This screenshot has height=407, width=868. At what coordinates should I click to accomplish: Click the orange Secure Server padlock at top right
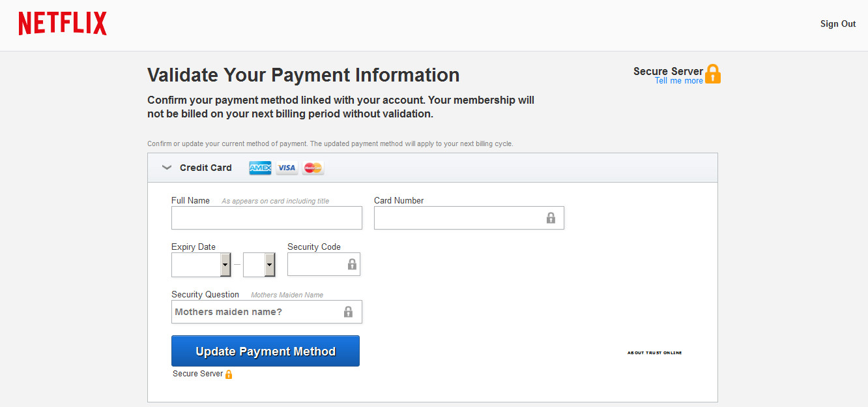(713, 74)
